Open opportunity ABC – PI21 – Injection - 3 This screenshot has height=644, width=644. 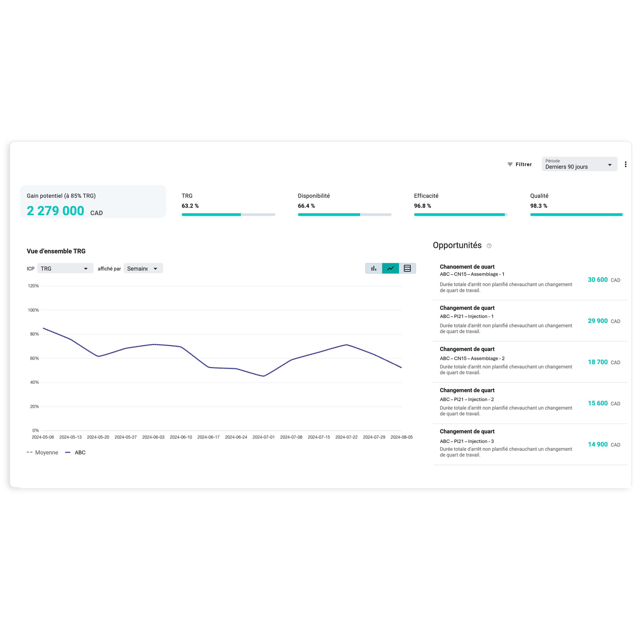530,444
